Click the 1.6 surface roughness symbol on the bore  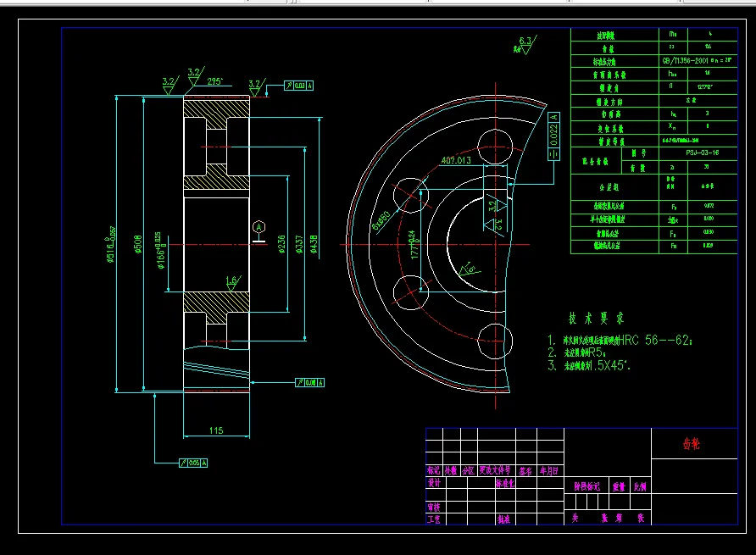[232, 284]
